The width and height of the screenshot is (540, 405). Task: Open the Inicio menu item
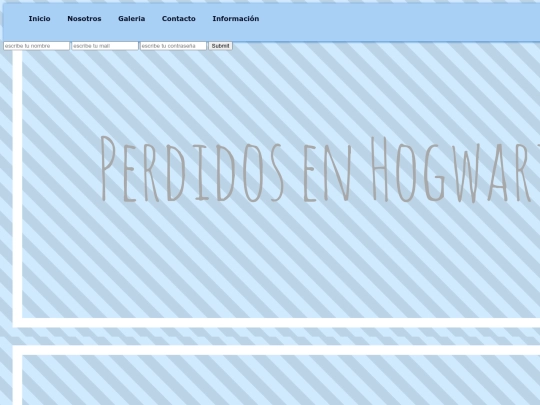pyautogui.click(x=39, y=19)
